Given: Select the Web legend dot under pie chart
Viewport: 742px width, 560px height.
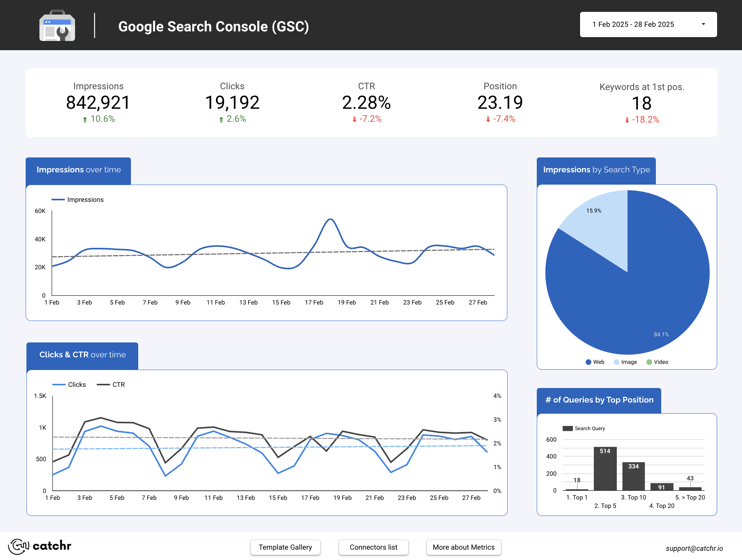Looking at the screenshot, I should [x=588, y=362].
